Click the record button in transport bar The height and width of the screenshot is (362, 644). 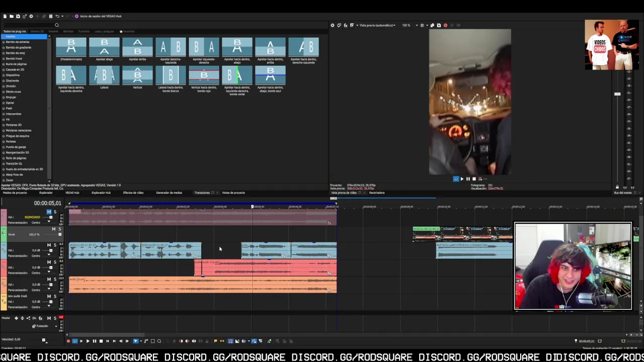coord(68,341)
